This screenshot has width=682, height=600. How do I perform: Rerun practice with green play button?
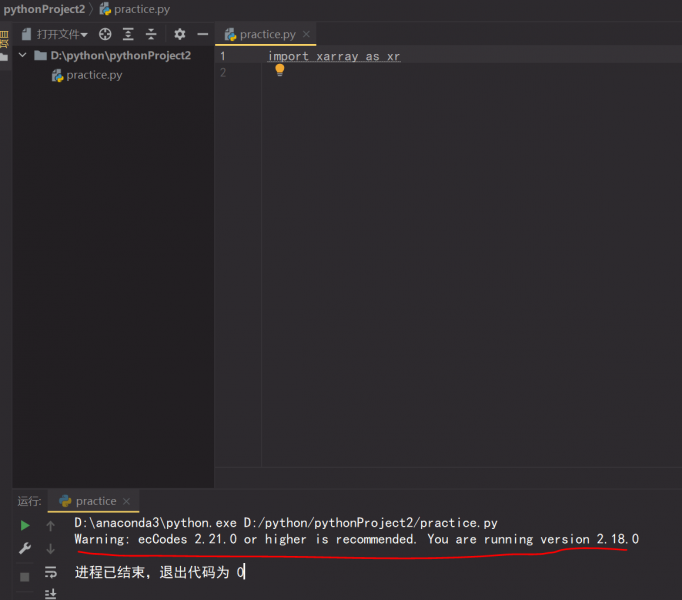coord(25,525)
